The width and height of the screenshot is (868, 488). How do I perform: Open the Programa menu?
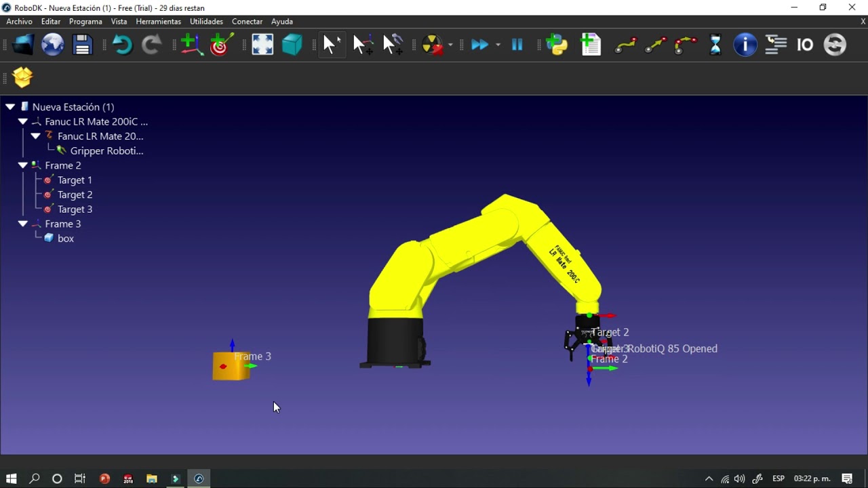(85, 22)
